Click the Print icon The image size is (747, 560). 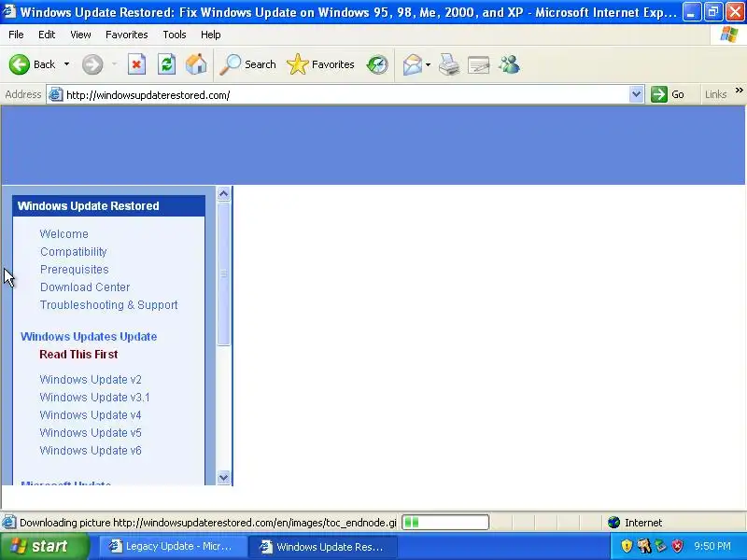449,64
